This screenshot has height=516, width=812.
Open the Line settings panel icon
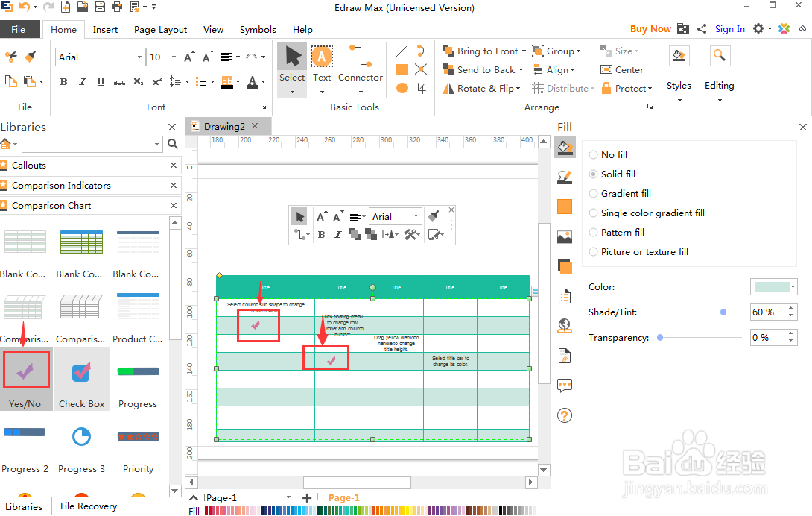(565, 177)
